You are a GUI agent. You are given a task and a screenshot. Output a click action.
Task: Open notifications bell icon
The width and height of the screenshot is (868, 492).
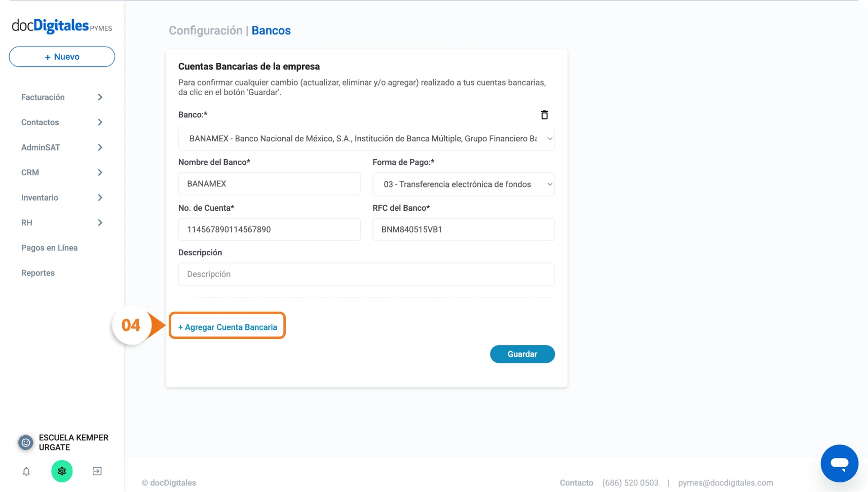[x=26, y=471]
